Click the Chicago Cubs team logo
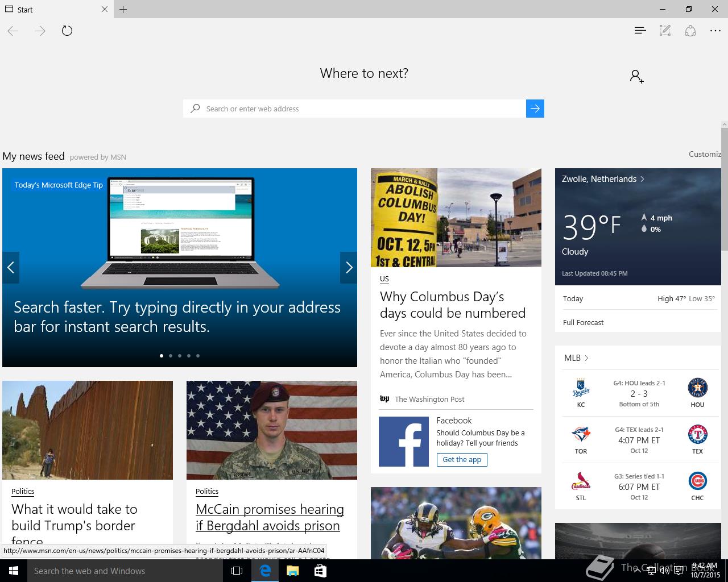This screenshot has width=728, height=582. [x=697, y=481]
